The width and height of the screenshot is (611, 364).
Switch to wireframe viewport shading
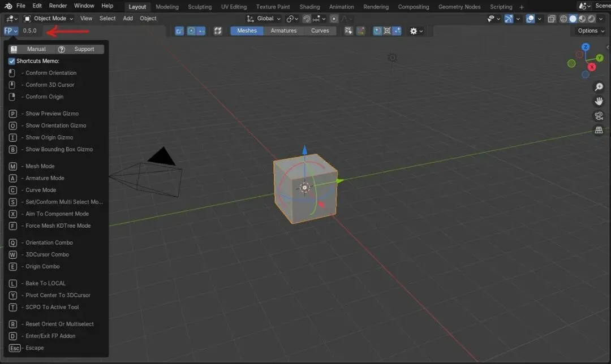[563, 18]
